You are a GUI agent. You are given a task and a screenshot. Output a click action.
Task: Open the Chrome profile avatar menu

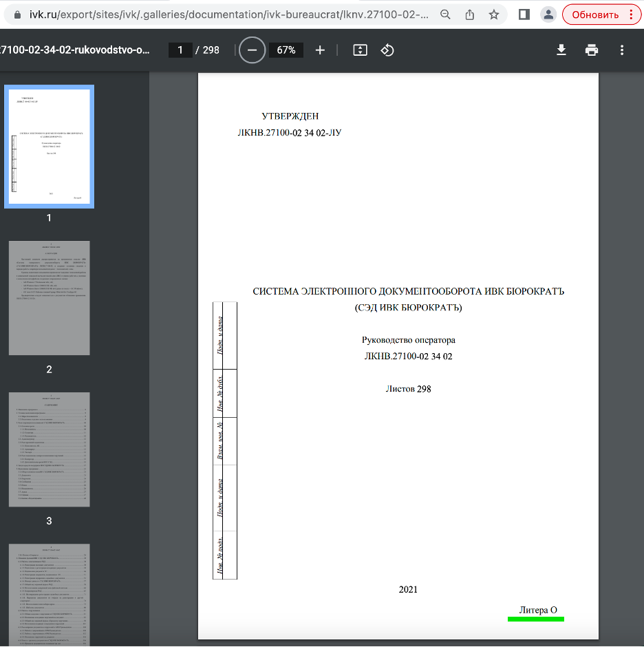pyautogui.click(x=548, y=14)
